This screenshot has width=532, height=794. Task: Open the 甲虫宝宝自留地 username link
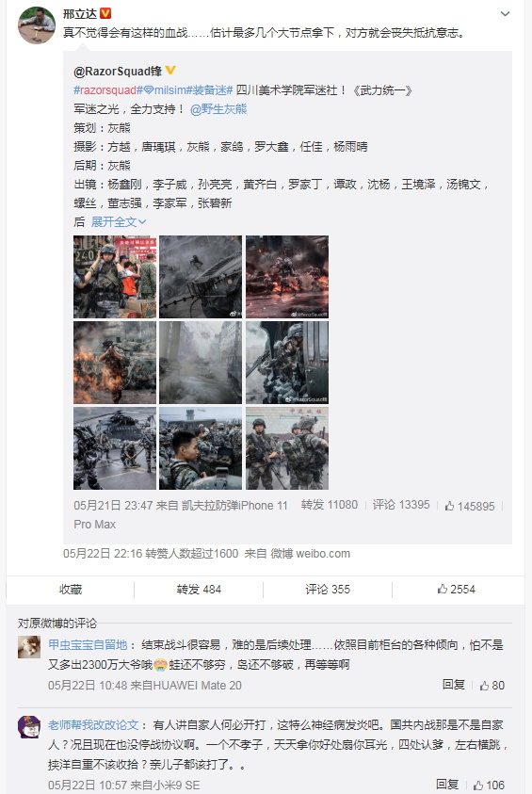point(88,644)
